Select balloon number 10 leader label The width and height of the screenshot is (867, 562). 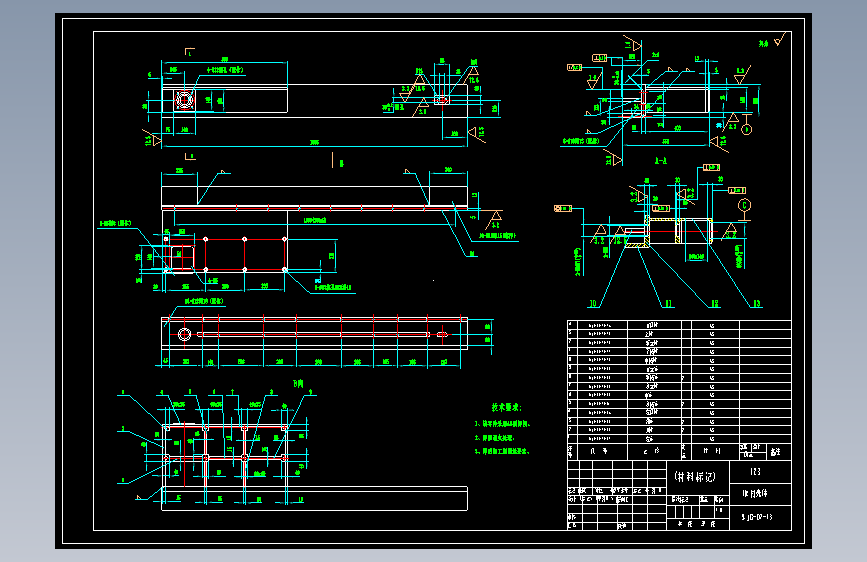(x=593, y=304)
